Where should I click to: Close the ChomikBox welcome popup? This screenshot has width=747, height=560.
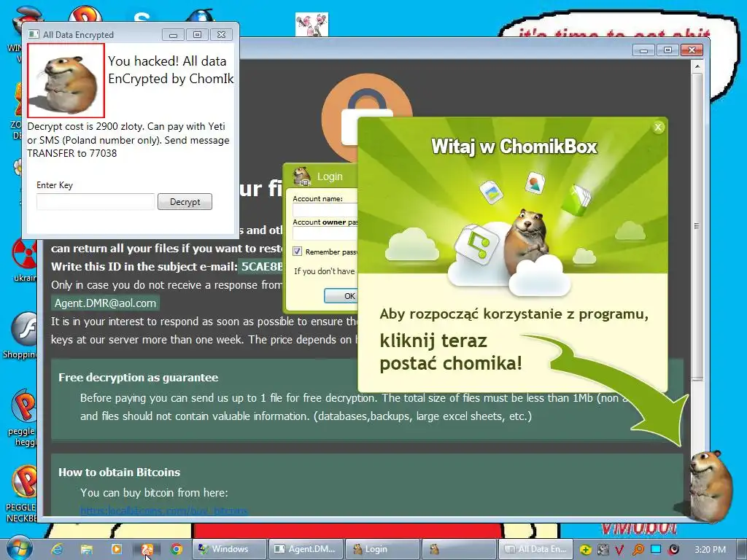[x=658, y=127]
